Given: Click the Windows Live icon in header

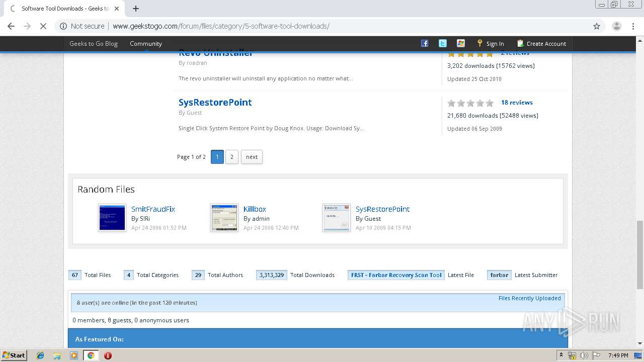Looking at the screenshot, I should [461, 43].
